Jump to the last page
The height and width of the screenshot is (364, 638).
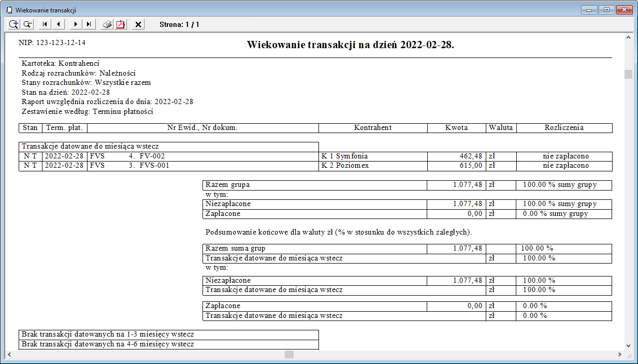pos(90,24)
